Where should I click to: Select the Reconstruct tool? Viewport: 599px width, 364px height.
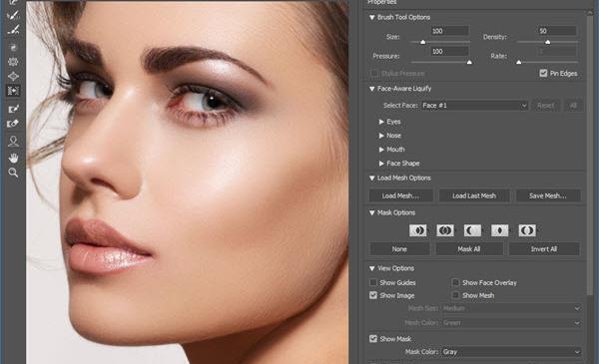13,16
